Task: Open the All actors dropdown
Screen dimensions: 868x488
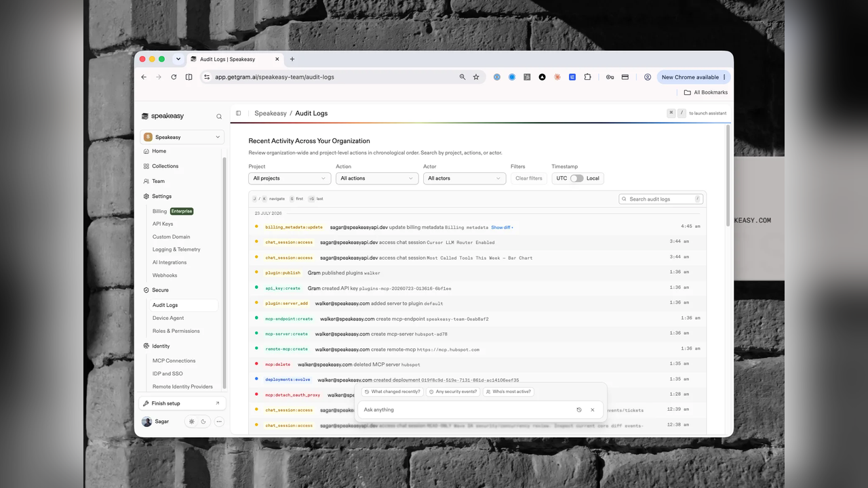Action: pos(465,178)
